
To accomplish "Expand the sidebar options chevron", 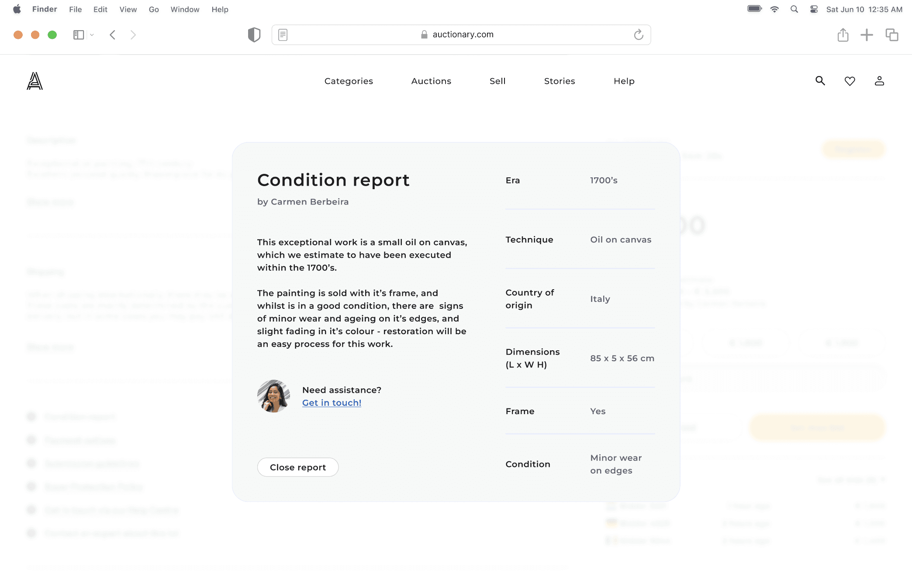I will [x=92, y=35].
